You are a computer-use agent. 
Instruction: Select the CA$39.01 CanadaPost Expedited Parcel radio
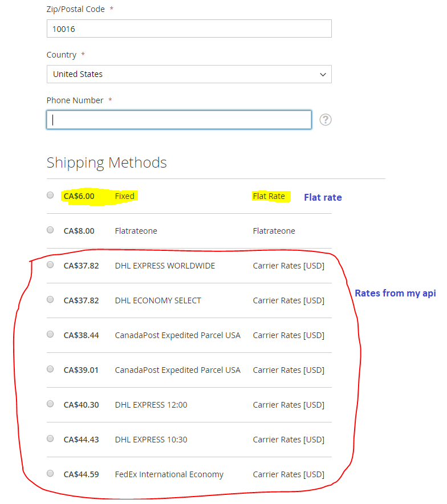[50, 369]
